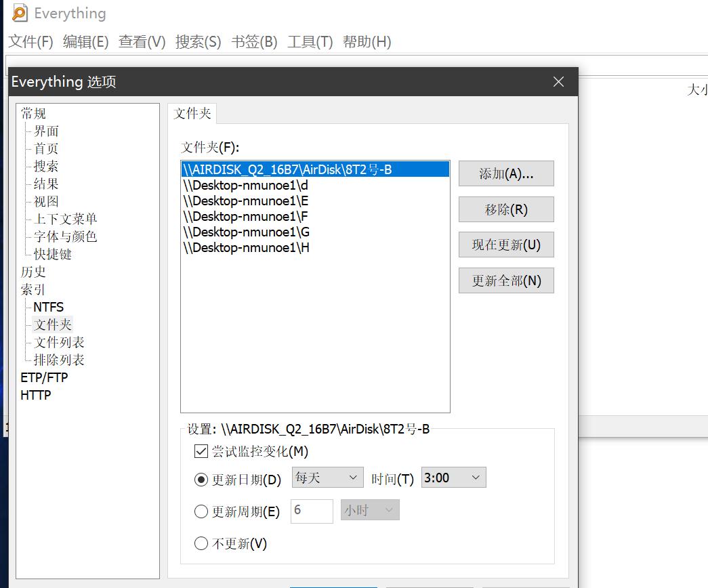Uncheck 尝试监控变化 monitoring checkbox
This screenshot has width=708, height=588.
point(200,451)
